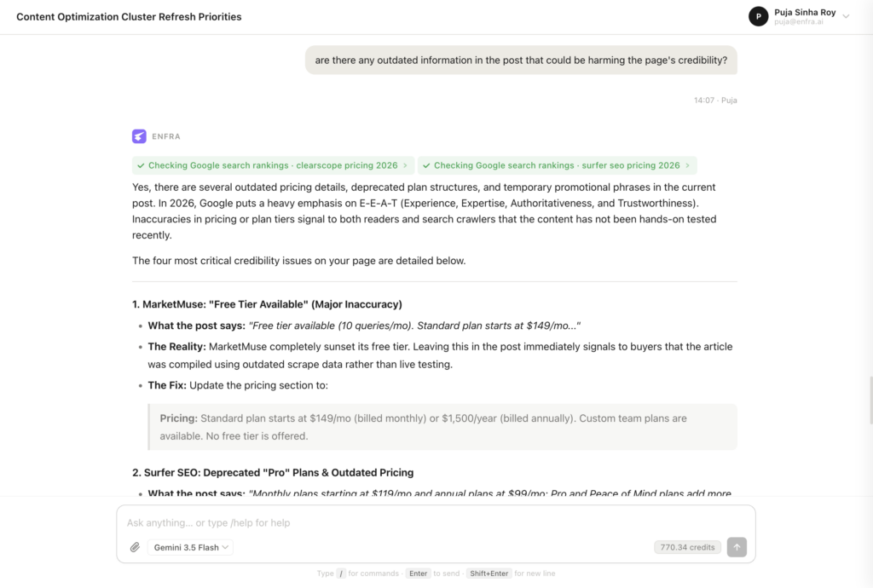This screenshot has height=588, width=873.
Task: Click the 14:07 · Puja timestamp
Action: (715, 101)
